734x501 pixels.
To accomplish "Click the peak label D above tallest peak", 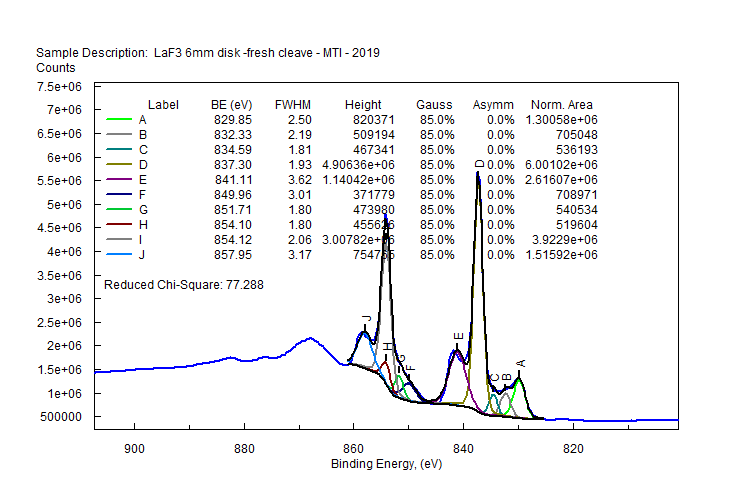I will pos(479,164).
